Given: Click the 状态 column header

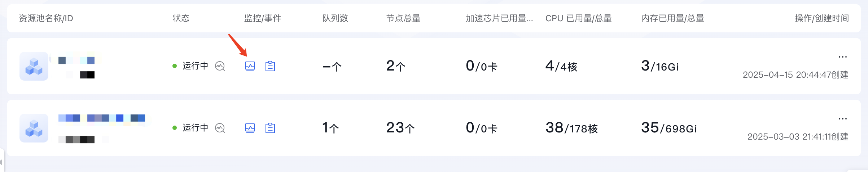Looking at the screenshot, I should [x=181, y=18].
